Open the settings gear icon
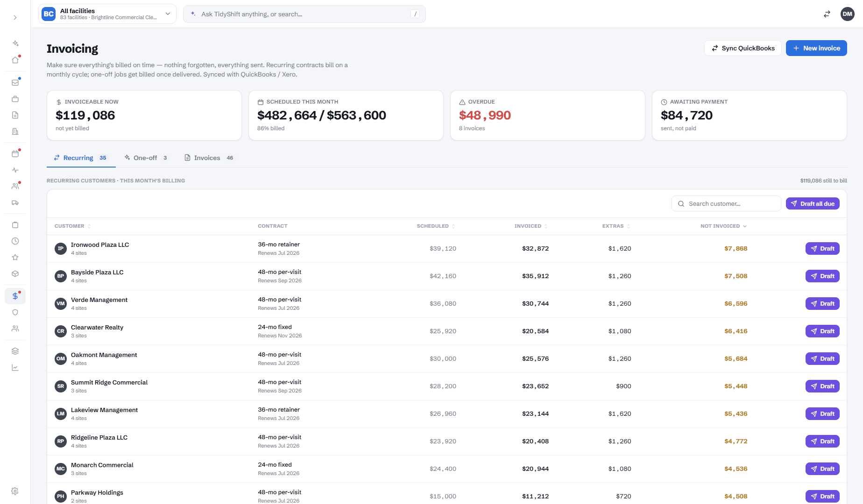 (15, 491)
